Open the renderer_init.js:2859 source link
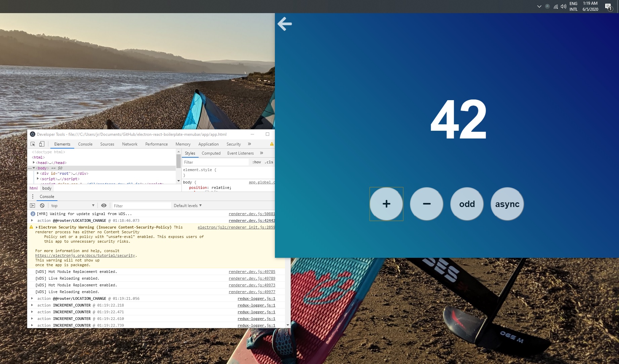619x364 pixels. [x=236, y=227]
